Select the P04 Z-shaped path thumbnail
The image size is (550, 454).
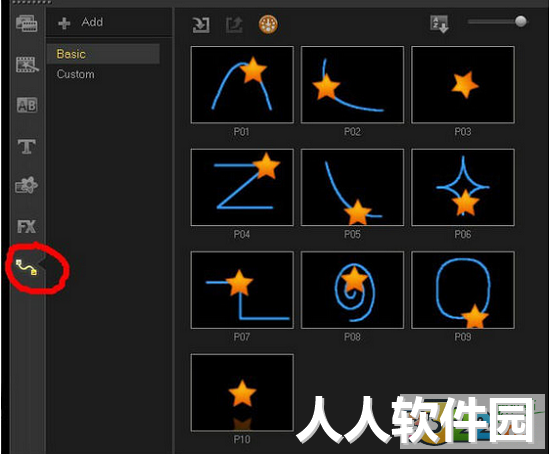(242, 187)
